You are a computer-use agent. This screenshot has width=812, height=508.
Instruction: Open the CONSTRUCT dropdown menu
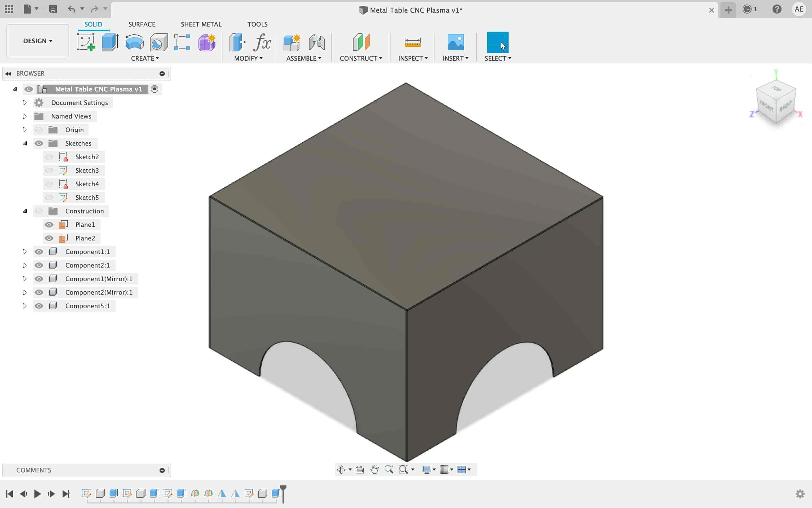(361, 58)
